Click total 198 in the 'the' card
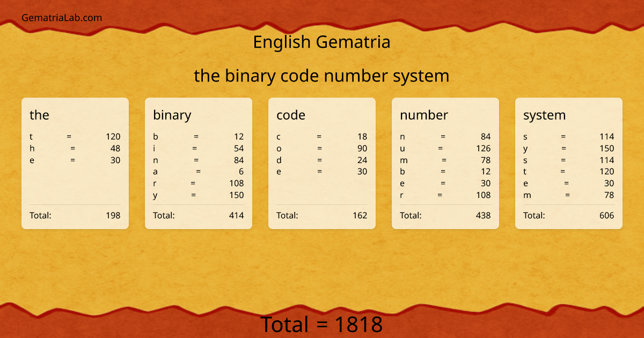Screen dimensions: 644x338 [113, 216]
